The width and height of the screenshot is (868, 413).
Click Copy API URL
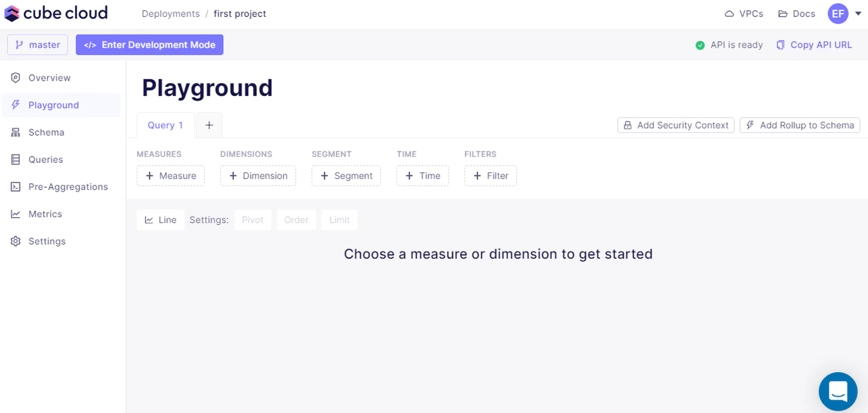814,45
